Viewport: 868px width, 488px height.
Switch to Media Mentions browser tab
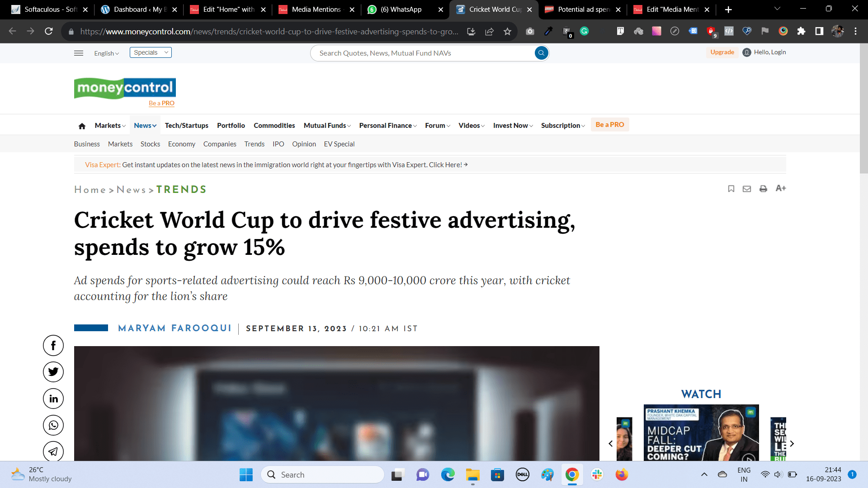tap(316, 9)
